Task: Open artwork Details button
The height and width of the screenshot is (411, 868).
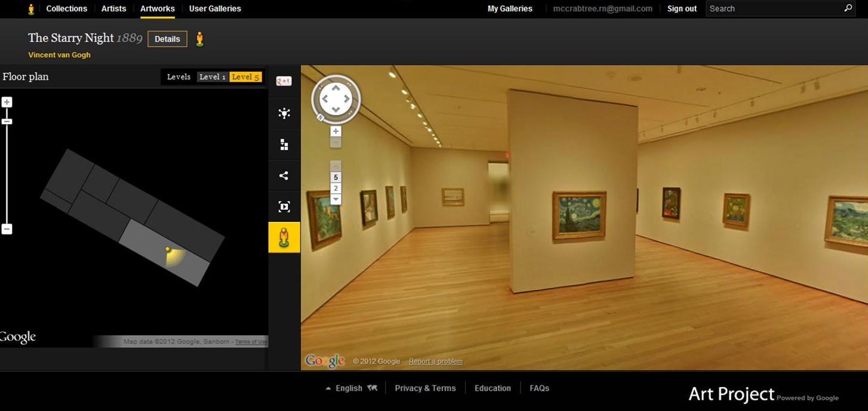Action: pyautogui.click(x=167, y=39)
